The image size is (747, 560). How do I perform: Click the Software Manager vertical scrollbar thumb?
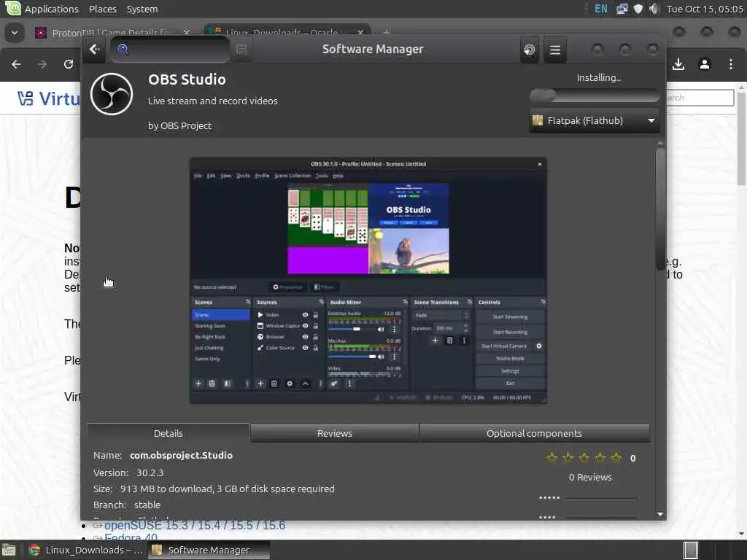(x=659, y=209)
